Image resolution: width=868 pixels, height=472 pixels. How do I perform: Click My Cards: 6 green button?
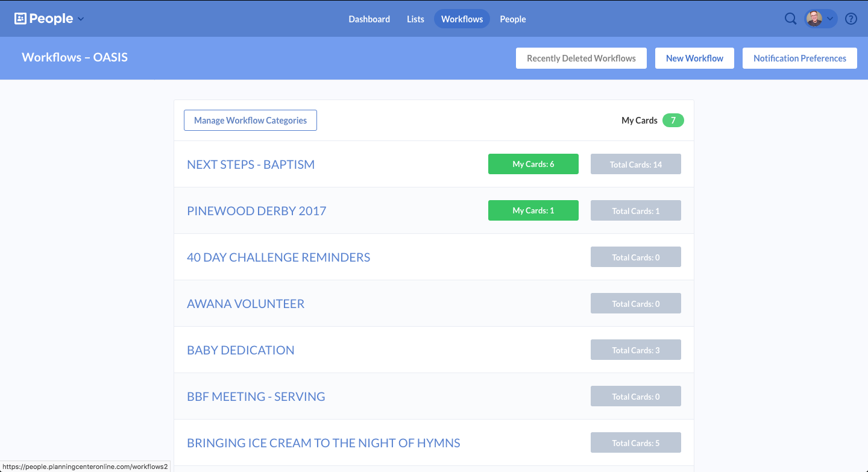point(533,165)
